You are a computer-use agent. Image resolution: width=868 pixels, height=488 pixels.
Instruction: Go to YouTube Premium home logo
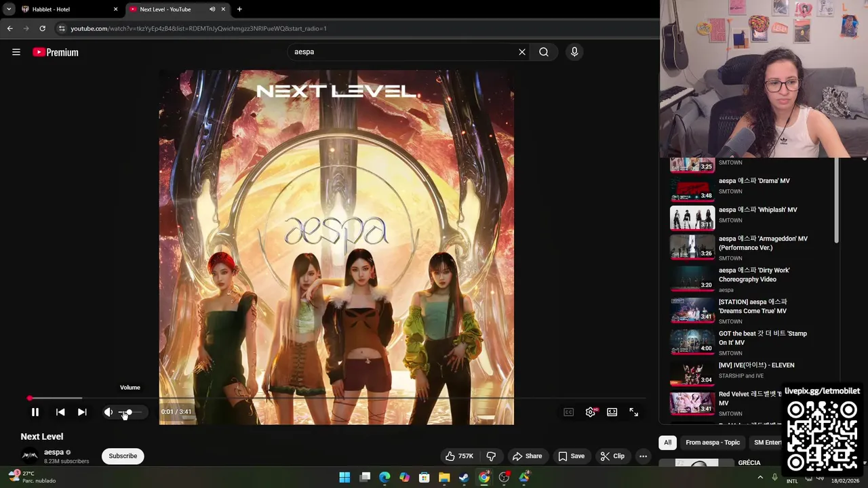click(x=56, y=52)
